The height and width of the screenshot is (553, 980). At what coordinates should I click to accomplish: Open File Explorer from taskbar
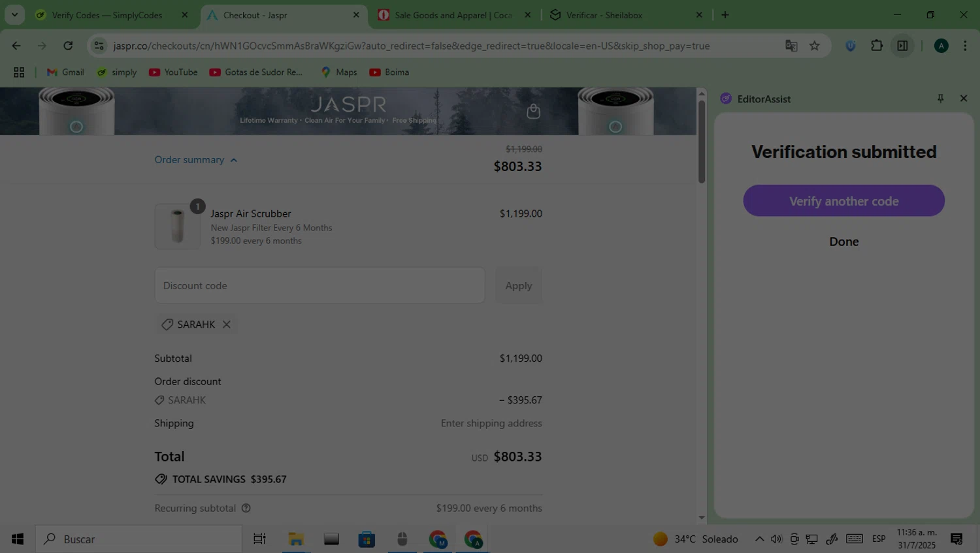click(296, 539)
